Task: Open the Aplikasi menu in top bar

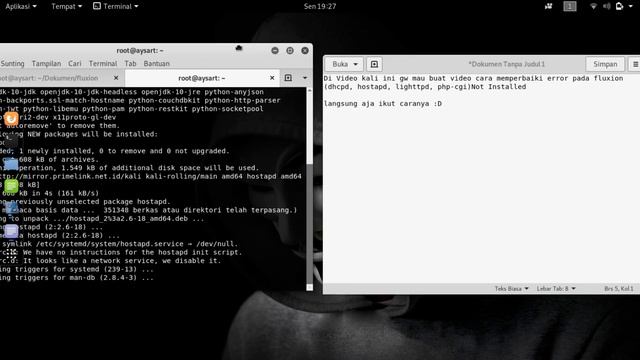Action: coord(20,6)
